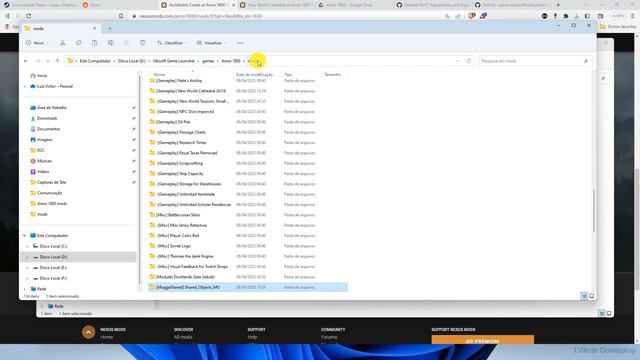Go up one folder level arrow
The image size is (640, 360).
click(58, 61)
